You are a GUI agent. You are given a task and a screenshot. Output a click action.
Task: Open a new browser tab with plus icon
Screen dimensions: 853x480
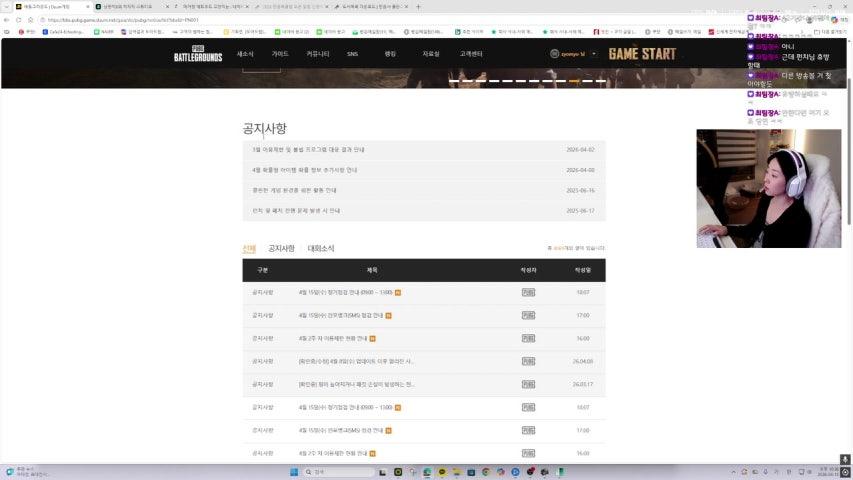(418, 6)
